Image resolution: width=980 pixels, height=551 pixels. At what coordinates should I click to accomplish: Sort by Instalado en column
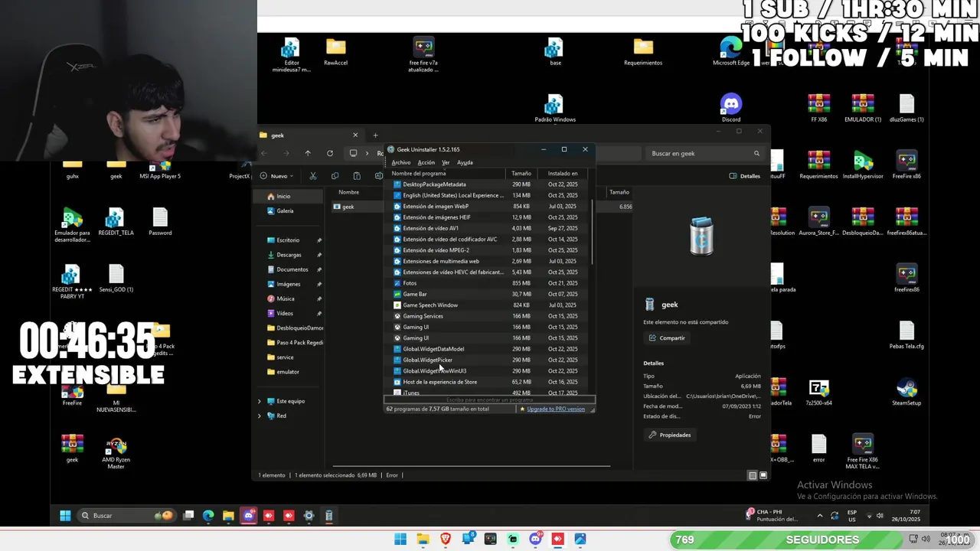point(563,174)
